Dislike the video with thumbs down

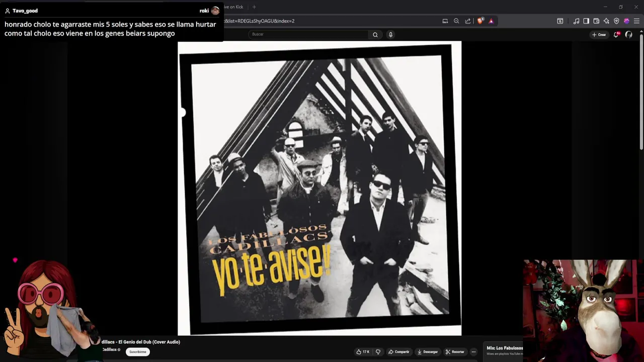coord(378,352)
